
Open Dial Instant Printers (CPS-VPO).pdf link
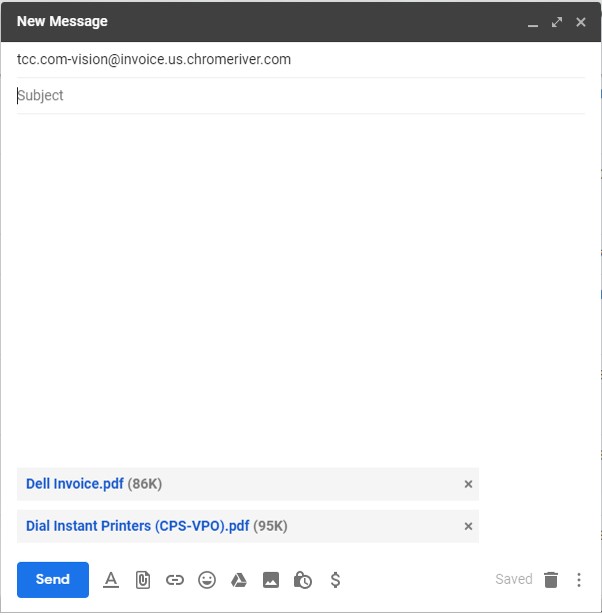pyautogui.click(x=137, y=526)
